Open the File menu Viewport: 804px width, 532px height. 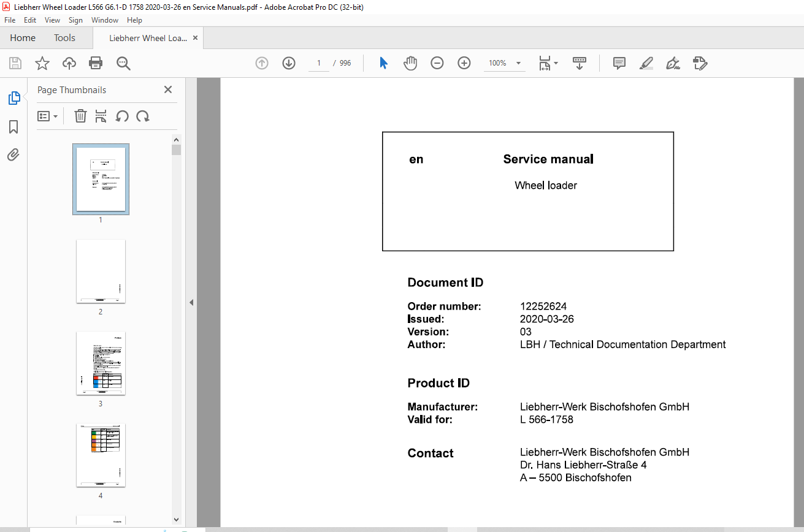[x=10, y=20]
